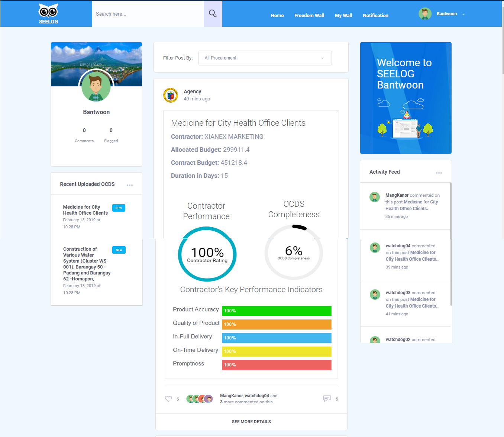Navigate to My Wall
The height and width of the screenshot is (437, 504).
point(343,16)
